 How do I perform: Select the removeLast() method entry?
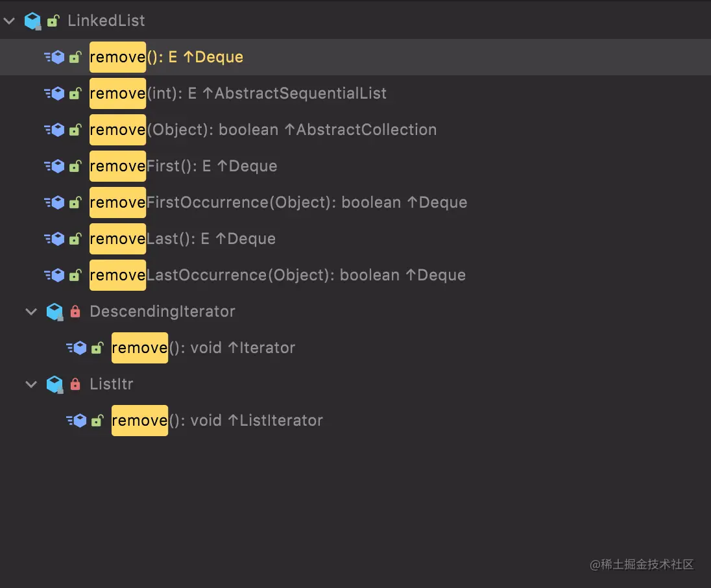point(183,239)
